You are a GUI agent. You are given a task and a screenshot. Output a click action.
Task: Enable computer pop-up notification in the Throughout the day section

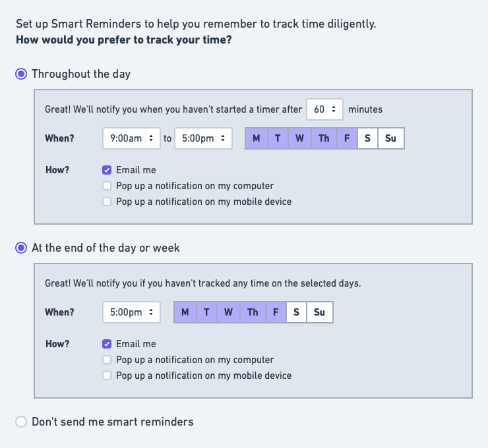(x=107, y=186)
